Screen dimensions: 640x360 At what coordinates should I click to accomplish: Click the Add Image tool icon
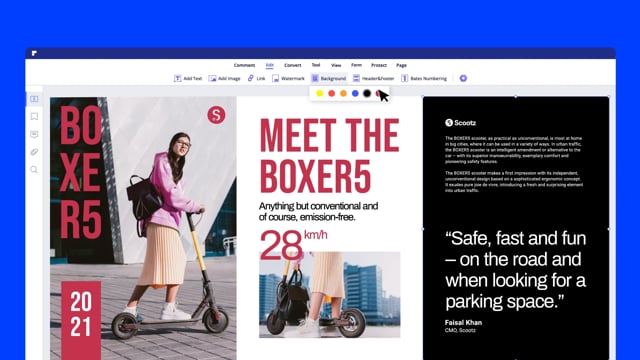pyautogui.click(x=212, y=78)
